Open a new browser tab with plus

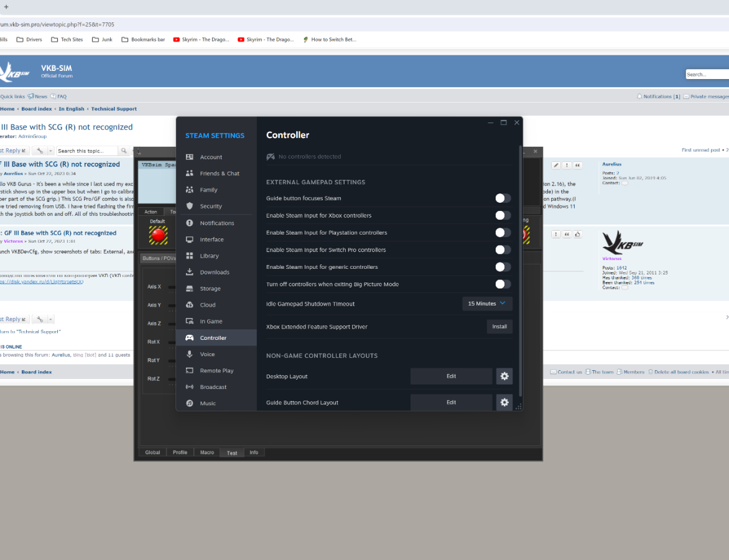coord(6,6)
